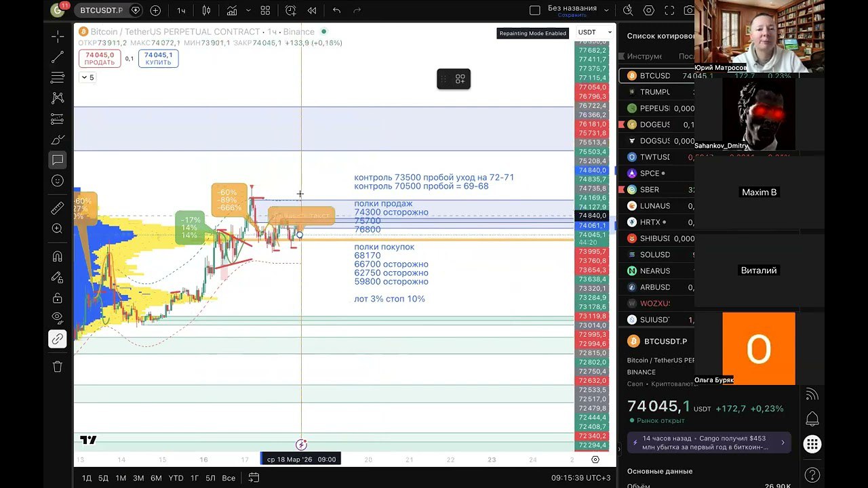The height and width of the screenshot is (488, 868).
Task: Expand the collapsed indicators legend showing 5
Action: (x=87, y=77)
